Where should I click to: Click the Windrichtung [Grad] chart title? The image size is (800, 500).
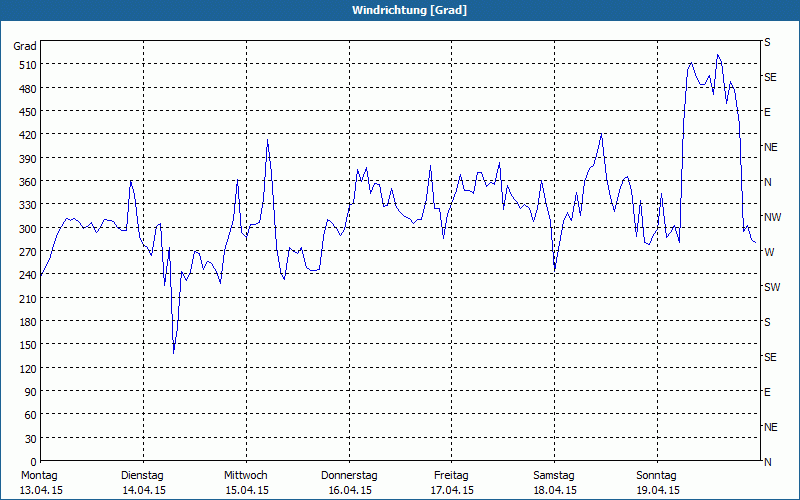[x=409, y=10]
